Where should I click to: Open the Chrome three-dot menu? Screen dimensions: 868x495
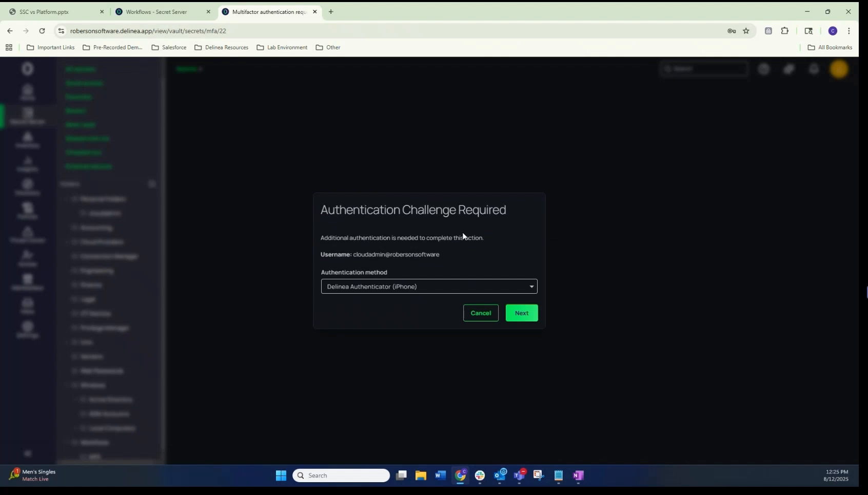850,31
